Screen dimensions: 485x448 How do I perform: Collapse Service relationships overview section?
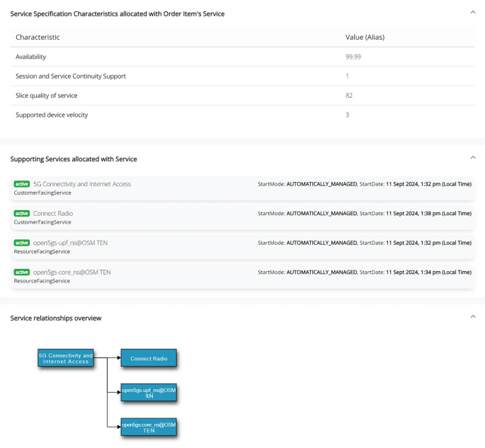473,316
